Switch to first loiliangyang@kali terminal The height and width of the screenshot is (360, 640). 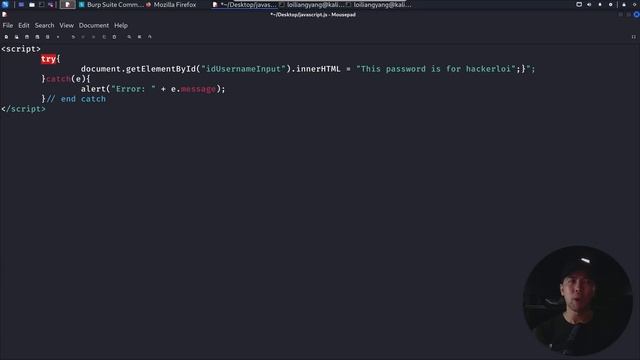[x=311, y=4]
